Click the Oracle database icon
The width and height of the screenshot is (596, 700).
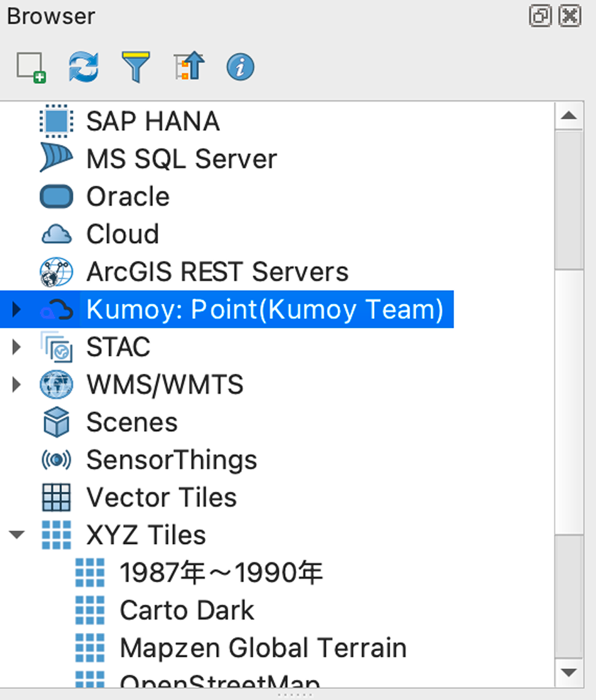pyautogui.click(x=56, y=196)
